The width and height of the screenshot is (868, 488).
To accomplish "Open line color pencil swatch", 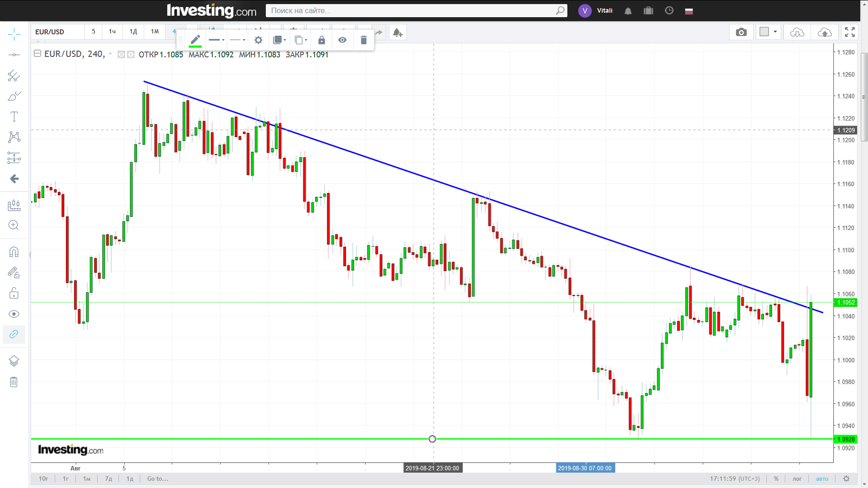I will coord(195,40).
